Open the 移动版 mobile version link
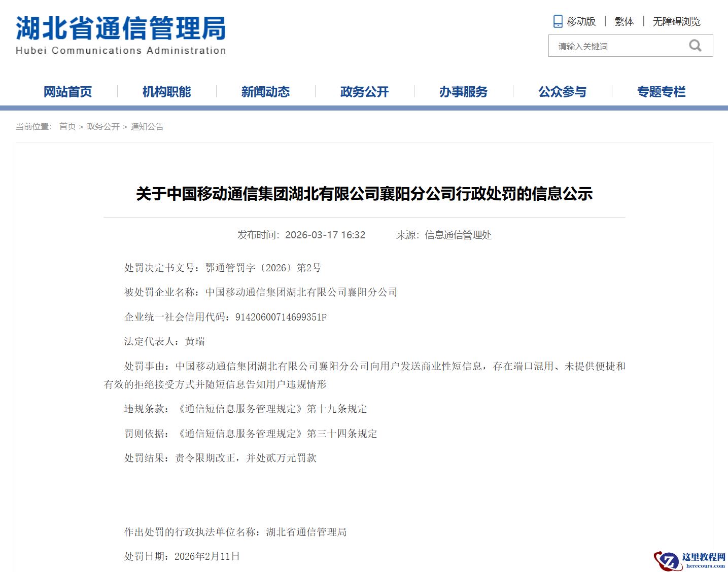This screenshot has width=728, height=572. tap(581, 21)
